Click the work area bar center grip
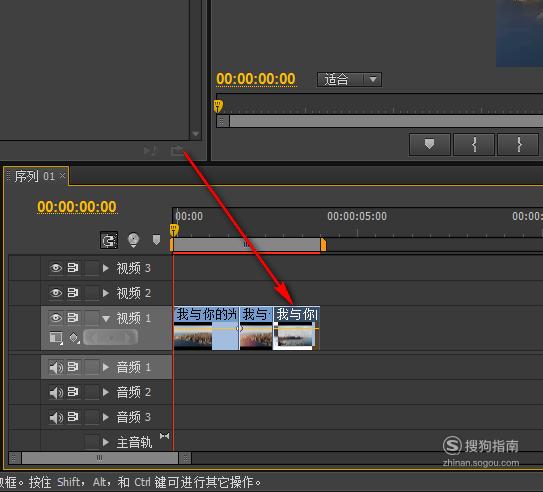 246,245
